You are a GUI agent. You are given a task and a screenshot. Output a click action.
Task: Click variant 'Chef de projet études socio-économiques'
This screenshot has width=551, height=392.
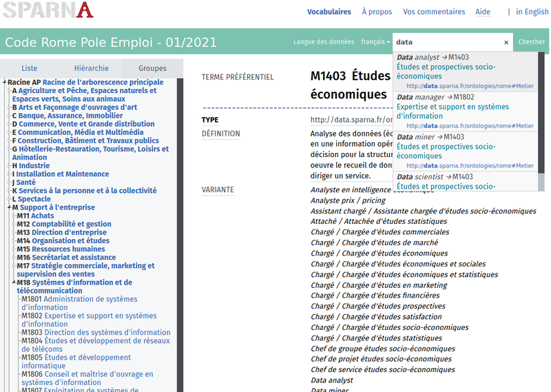pyautogui.click(x=382, y=359)
